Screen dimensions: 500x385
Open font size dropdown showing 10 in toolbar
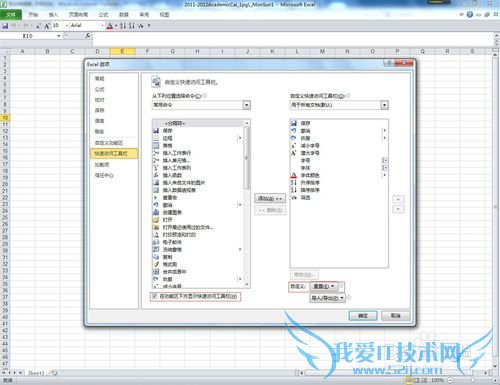point(67,26)
